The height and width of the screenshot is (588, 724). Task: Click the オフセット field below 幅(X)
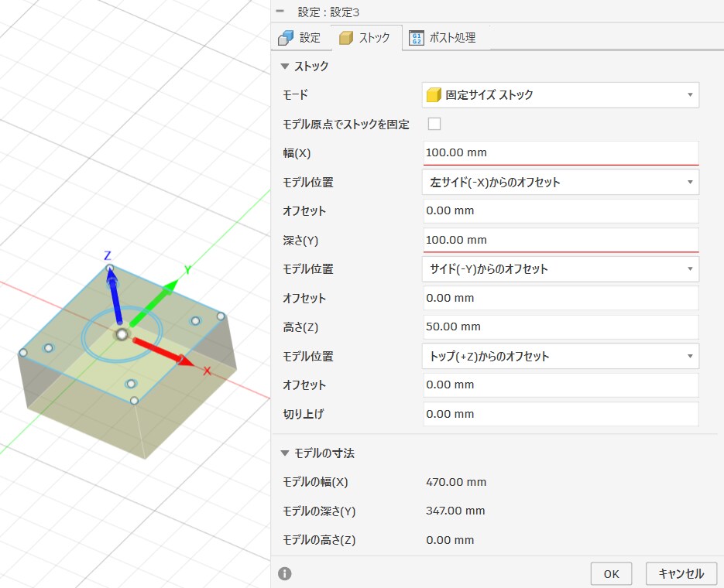561,210
